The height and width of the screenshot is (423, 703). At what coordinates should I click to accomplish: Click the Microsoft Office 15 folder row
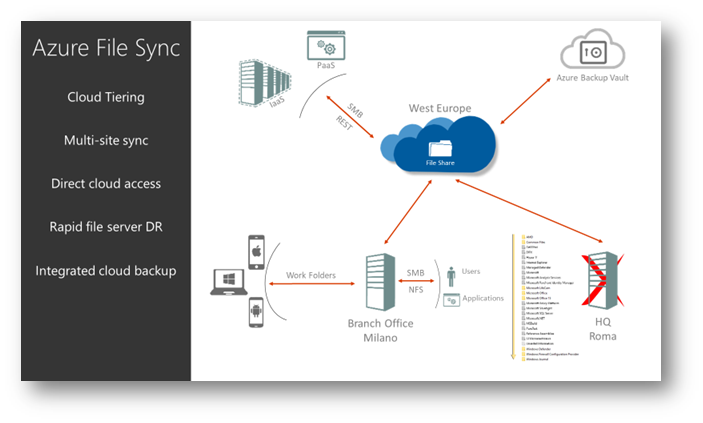[x=536, y=298]
